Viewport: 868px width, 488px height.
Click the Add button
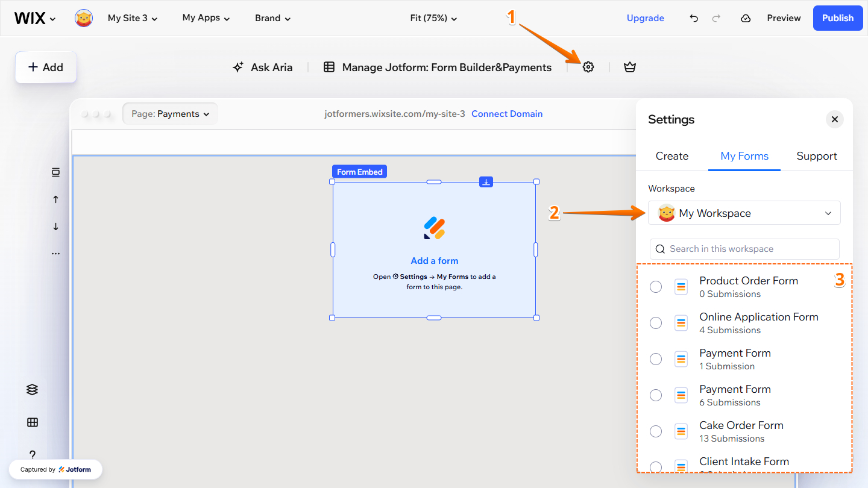pos(46,67)
